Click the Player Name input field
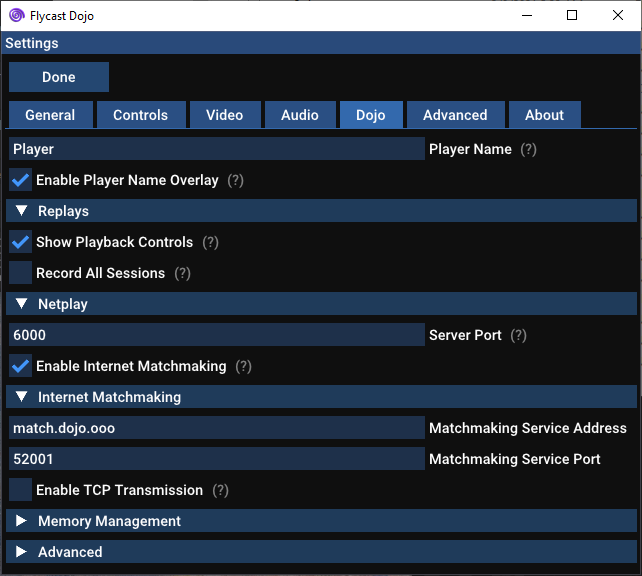This screenshot has height=576, width=642. pos(217,149)
